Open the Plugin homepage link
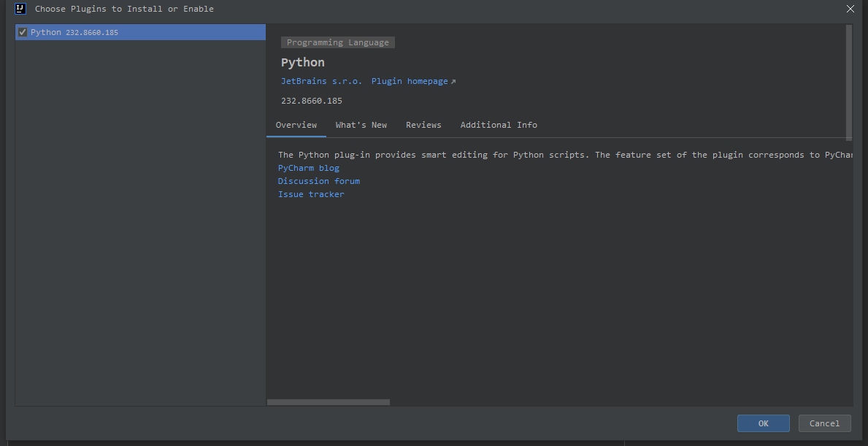 (x=410, y=81)
